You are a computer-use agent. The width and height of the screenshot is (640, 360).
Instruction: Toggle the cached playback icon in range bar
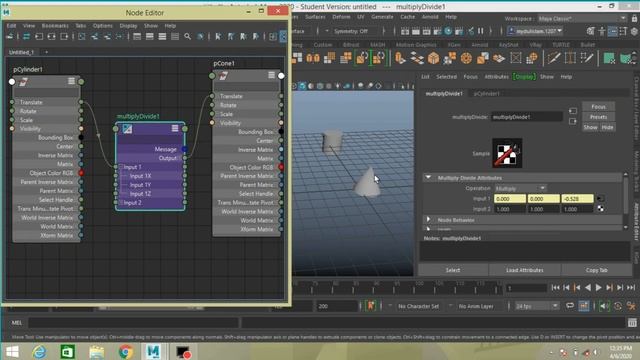(x=584, y=306)
